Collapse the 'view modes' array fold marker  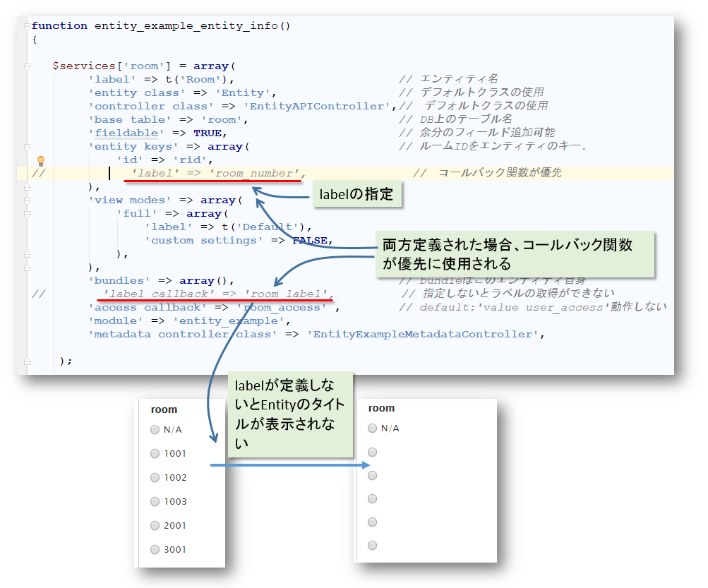point(25,200)
